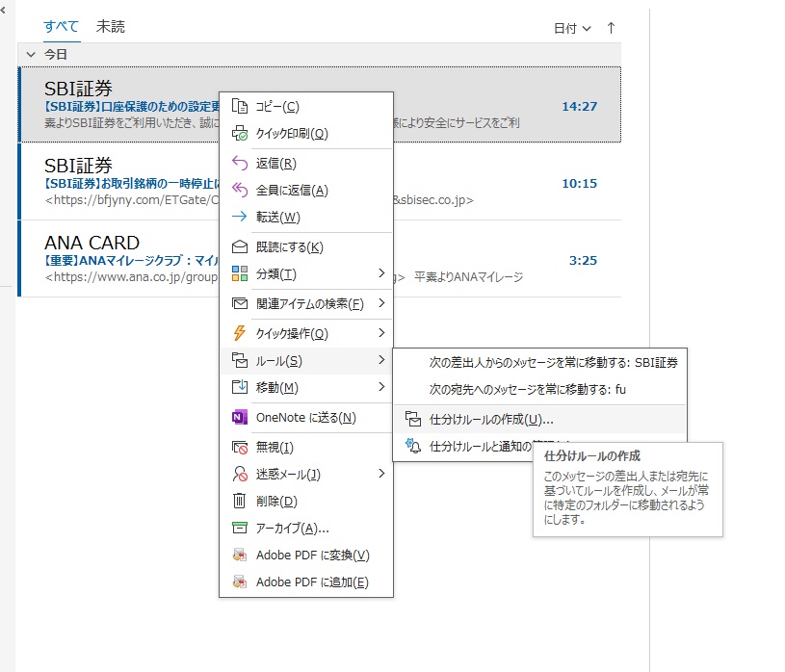This screenshot has height=672, width=785.
Task: Expand the クイック操作 submenu arrow
Action: click(x=382, y=333)
